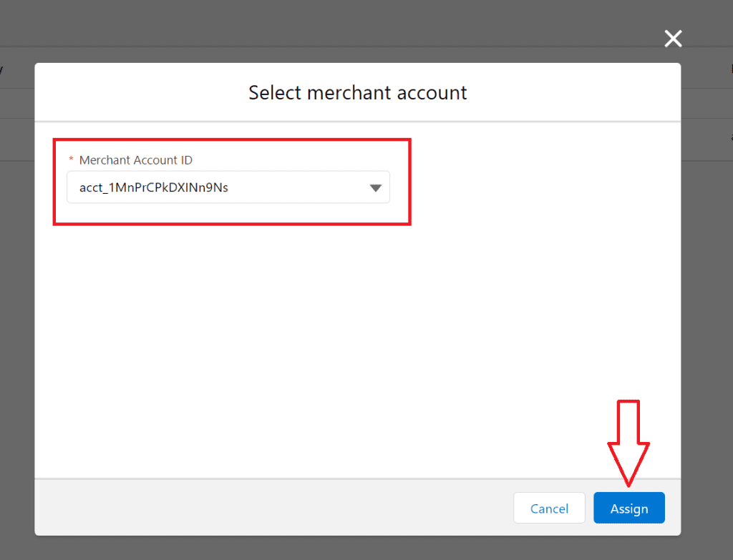Click header area left of dialog title
Screen dimensions: 733x560
click(x=143, y=92)
